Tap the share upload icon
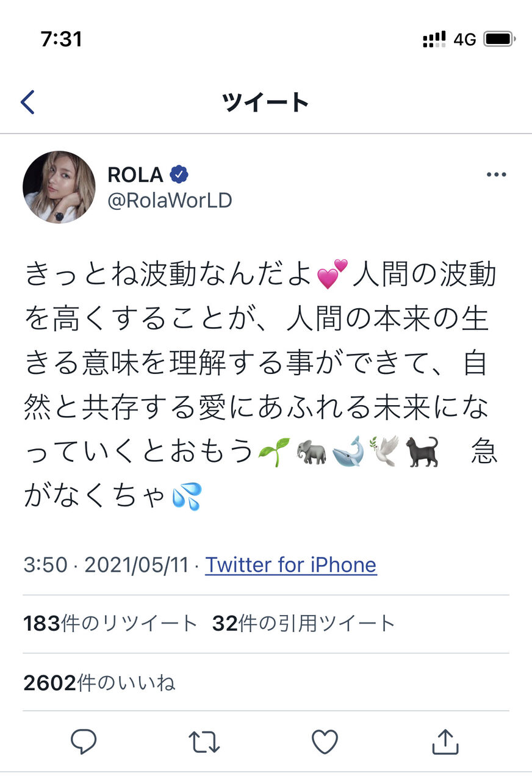 point(445,742)
